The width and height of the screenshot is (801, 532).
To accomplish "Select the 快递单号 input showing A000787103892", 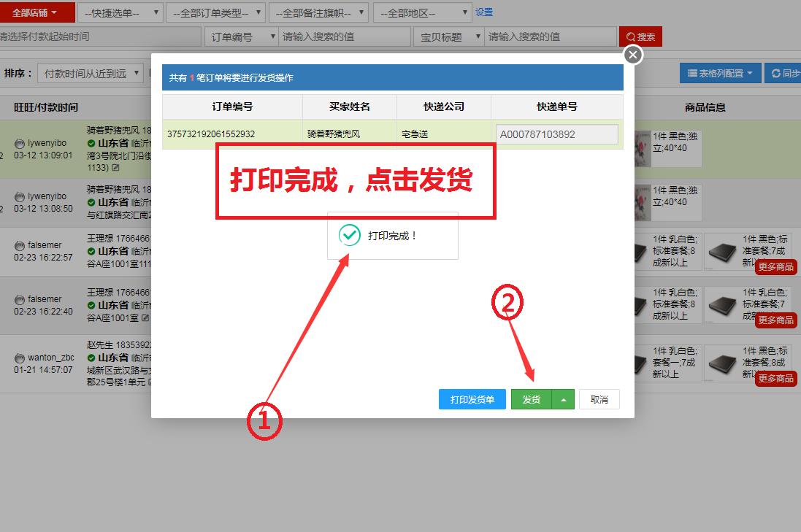I will [556, 134].
